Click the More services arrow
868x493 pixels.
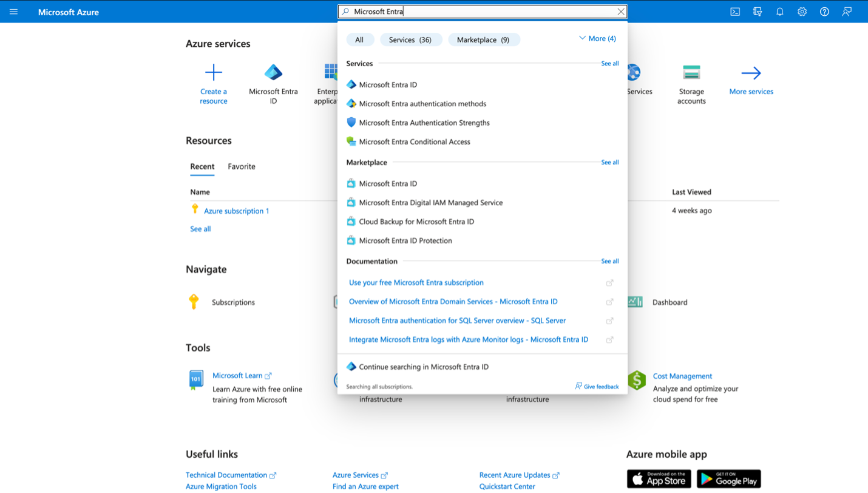[x=751, y=73]
